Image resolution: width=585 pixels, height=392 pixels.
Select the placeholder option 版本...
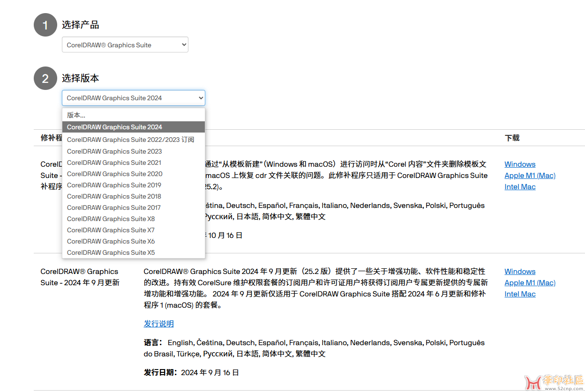(134, 115)
